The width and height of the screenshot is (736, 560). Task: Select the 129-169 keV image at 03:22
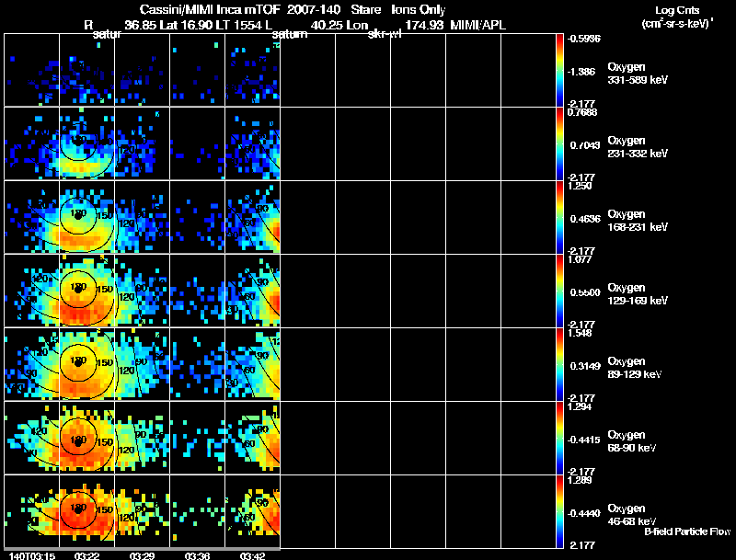coord(86,291)
